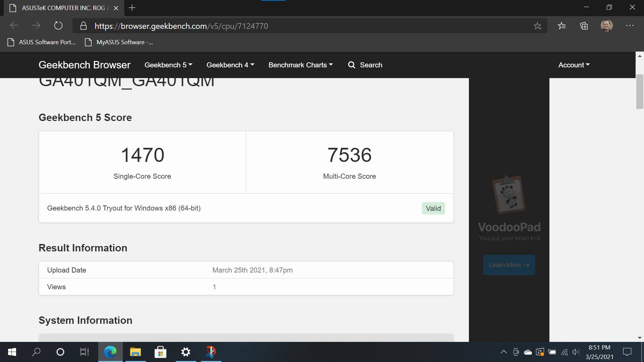Open the Microsoft Store taskbar icon

point(160,352)
